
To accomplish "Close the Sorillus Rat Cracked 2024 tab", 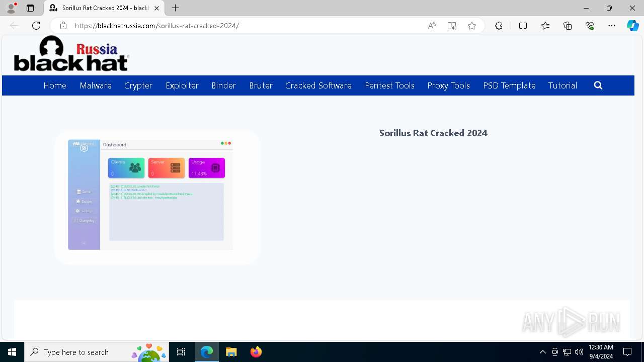I will [x=156, y=8].
